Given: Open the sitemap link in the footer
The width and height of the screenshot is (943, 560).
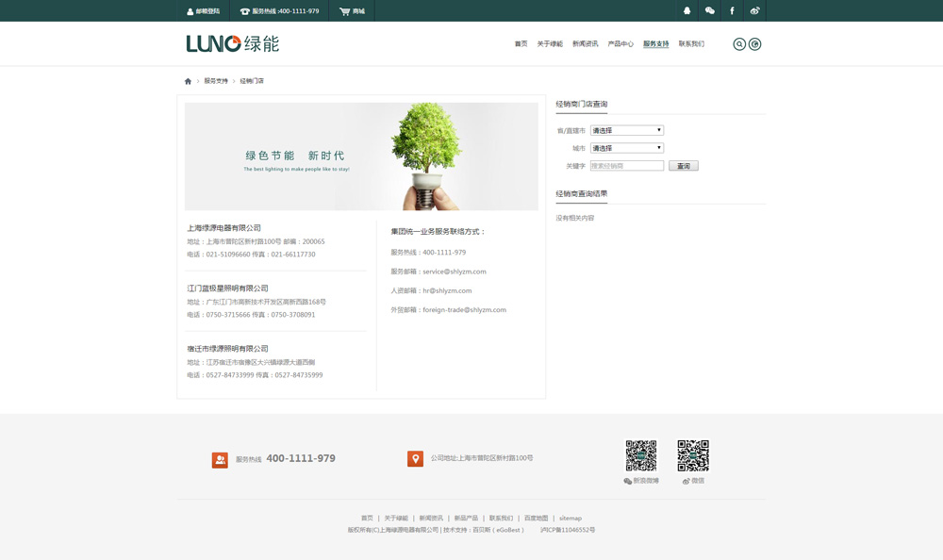Looking at the screenshot, I should 571,518.
